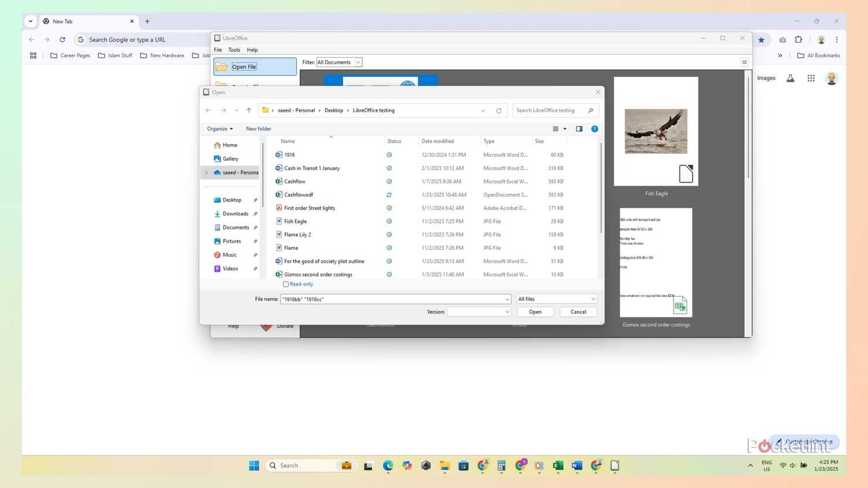Open the LibreOffice hamburger menu icon
Screen dimensions: 868x488
pos(744,62)
